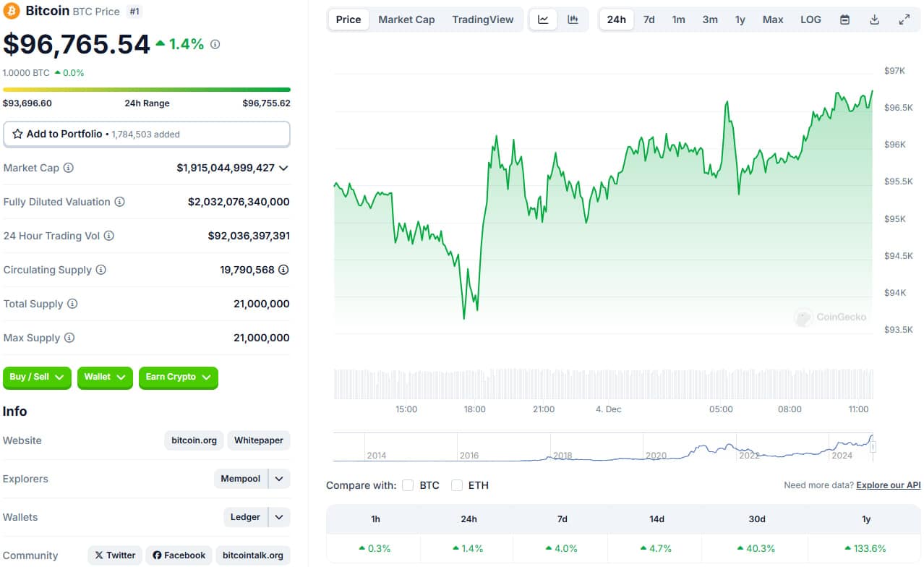Viewport: 924px width, 567px height.
Task: Select the 7d time range
Action: [x=649, y=20]
